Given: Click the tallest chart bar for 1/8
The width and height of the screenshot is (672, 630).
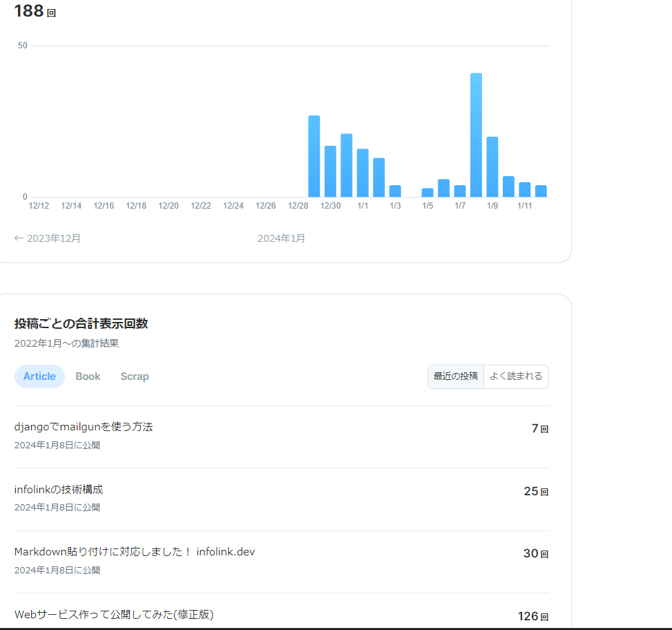Looking at the screenshot, I should click(x=476, y=135).
